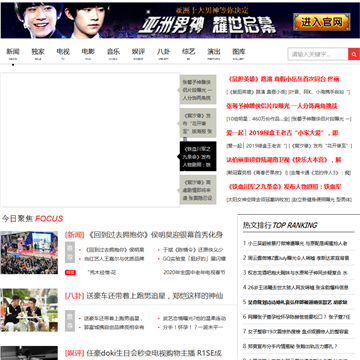360x360 pixels.
Task: Select the second slider caption with 花开藤至
Action: click(x=198, y=123)
